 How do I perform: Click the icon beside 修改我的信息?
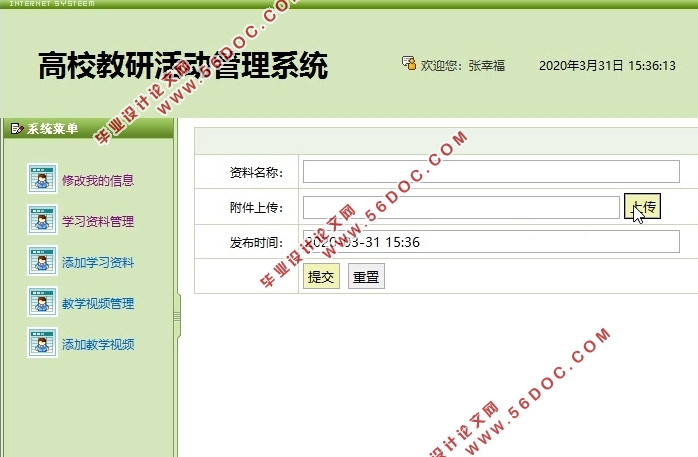tap(41, 180)
